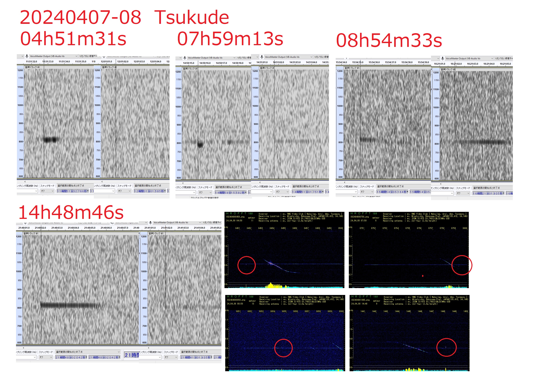Click HROFFT image dated 24.04.08 04:50
Image resolution: width=534 pixels, height=392 pixels.
284,250
